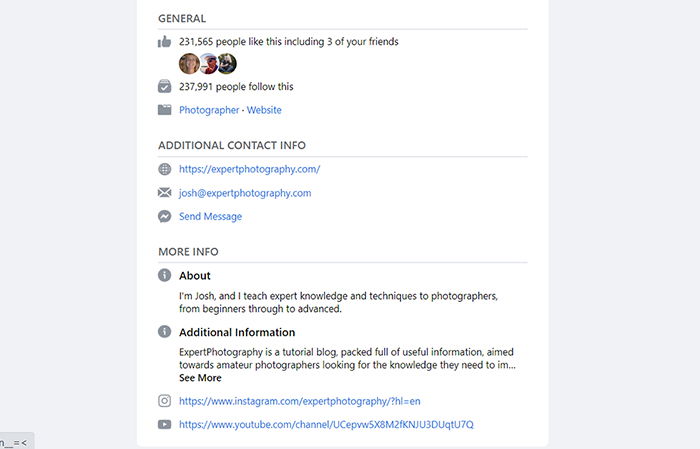Click the first friend's profile picture
The height and width of the screenshot is (449, 700).
[x=189, y=63]
